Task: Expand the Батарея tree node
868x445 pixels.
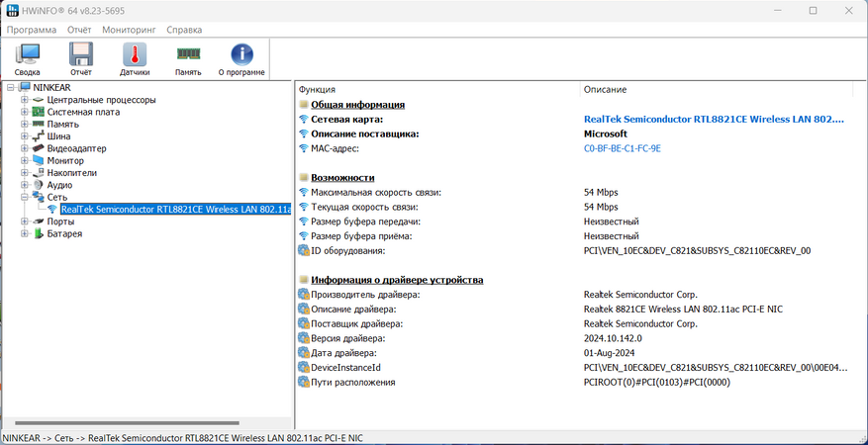Action: pos(25,233)
